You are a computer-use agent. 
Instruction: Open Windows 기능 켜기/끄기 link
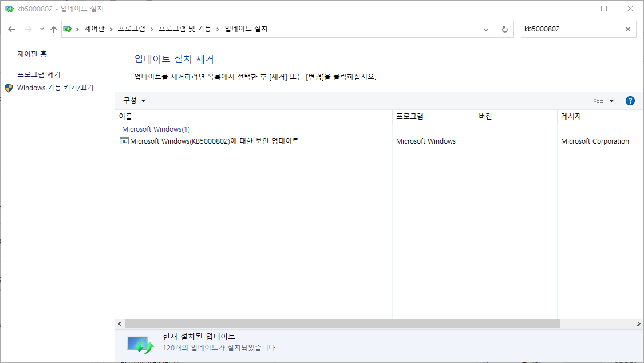point(56,88)
